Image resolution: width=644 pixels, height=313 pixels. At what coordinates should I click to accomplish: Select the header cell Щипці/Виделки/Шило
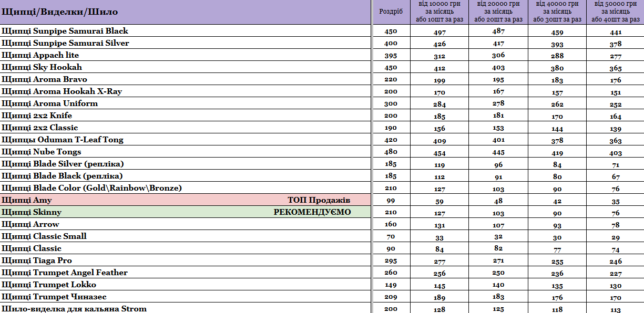coord(186,12)
